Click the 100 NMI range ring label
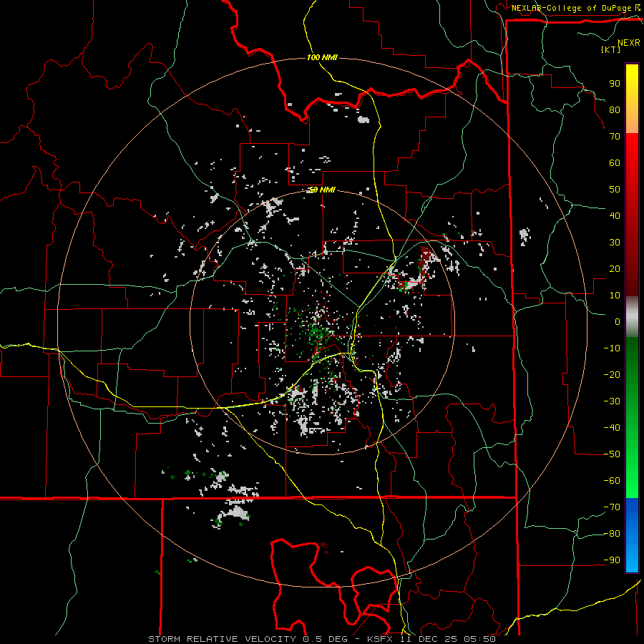Screen dimensions: 644x644 tap(322, 57)
